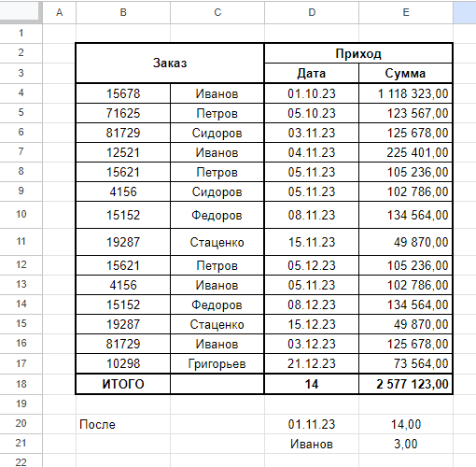Select the cell containing Григорьев
The width and height of the screenshot is (476, 467).
[217, 363]
